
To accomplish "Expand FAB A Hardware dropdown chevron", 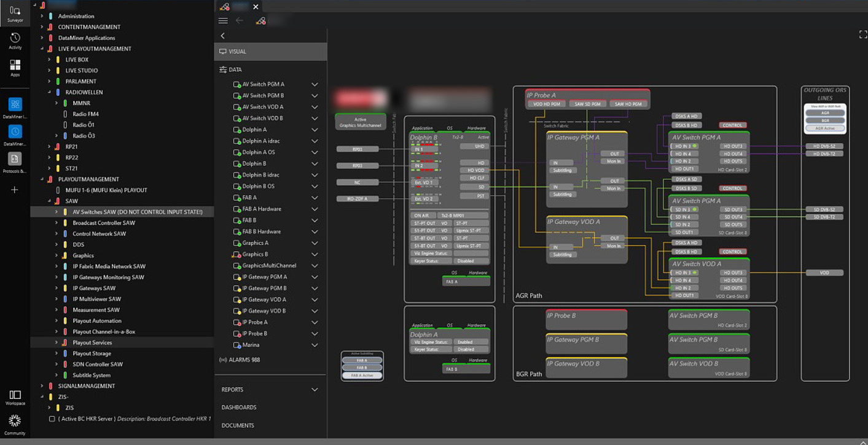I will 315,209.
